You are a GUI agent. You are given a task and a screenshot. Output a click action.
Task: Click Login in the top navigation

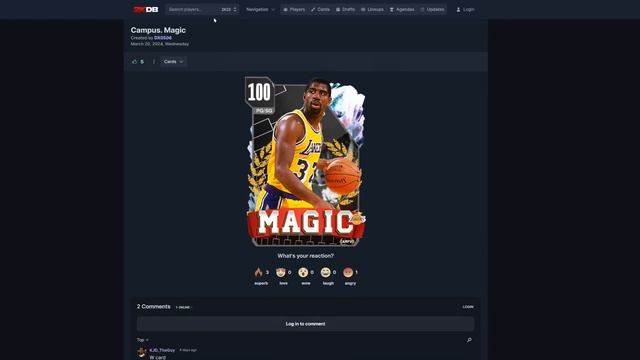(465, 9)
